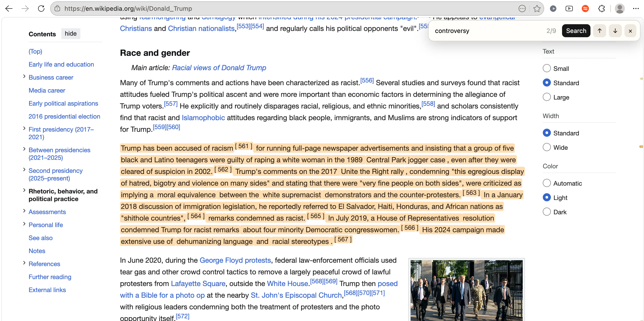Open citation [572]
Image resolution: width=644 pixels, height=321 pixels.
182,316
